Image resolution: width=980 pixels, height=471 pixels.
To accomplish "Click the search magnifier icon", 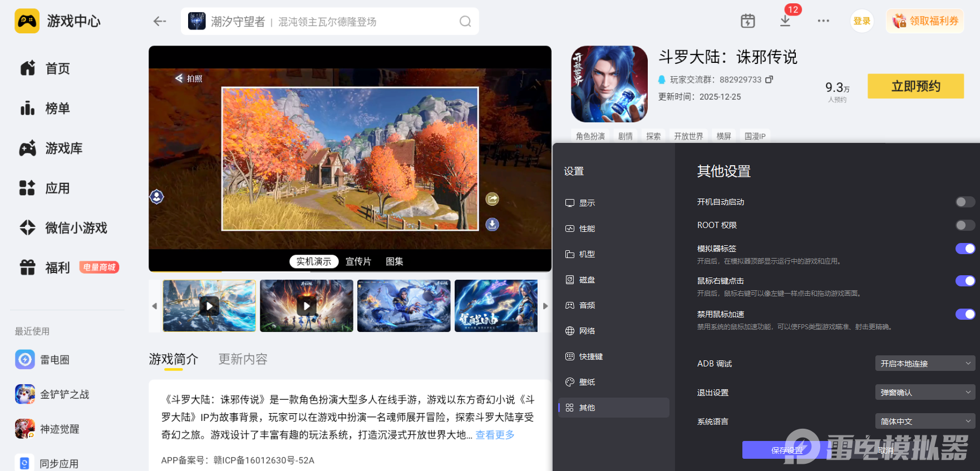I will pos(465,21).
